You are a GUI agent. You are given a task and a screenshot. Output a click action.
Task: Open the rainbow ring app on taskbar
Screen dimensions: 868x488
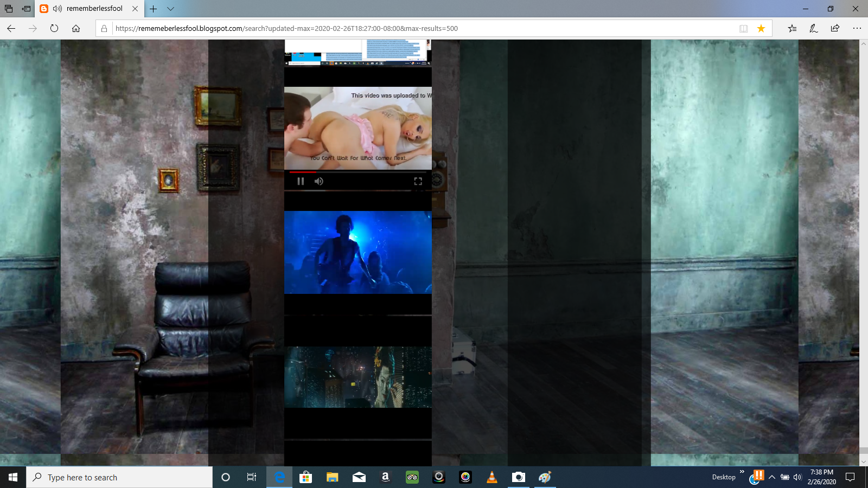pyautogui.click(x=465, y=477)
